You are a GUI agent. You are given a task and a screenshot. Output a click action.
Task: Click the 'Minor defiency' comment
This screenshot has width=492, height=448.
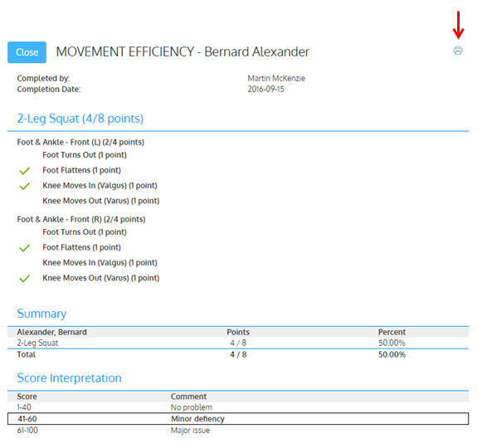pos(197,419)
